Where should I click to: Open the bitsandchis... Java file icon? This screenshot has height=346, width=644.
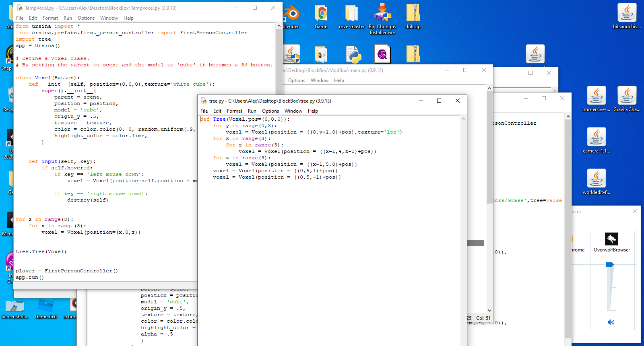(627, 16)
